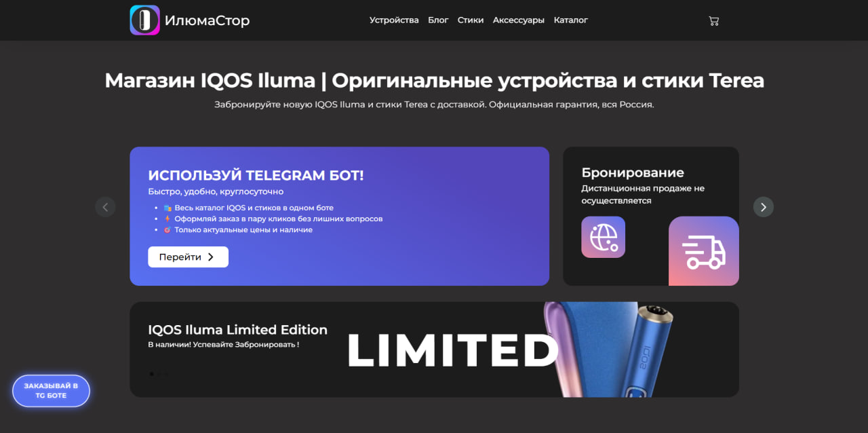868x433 pixels.
Task: Click the delivery truck icon
Action: (x=704, y=251)
